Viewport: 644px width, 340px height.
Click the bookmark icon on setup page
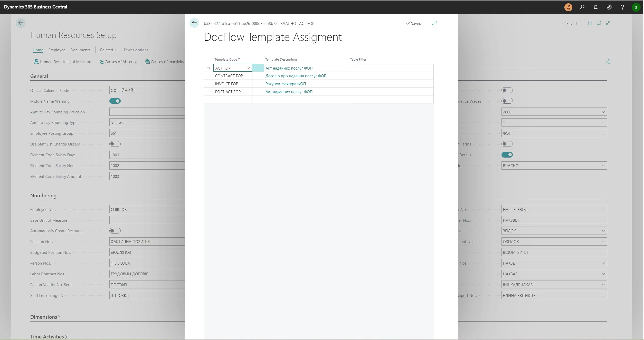(590, 23)
